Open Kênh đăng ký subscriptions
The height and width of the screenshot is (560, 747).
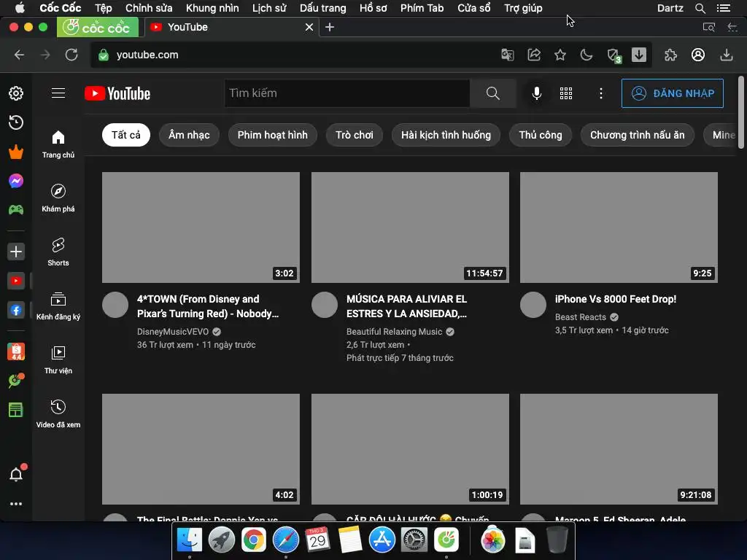[58, 306]
